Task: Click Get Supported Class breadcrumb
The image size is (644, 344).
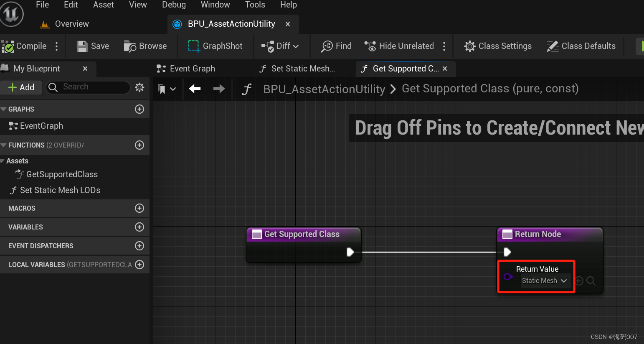Action: 490,89
